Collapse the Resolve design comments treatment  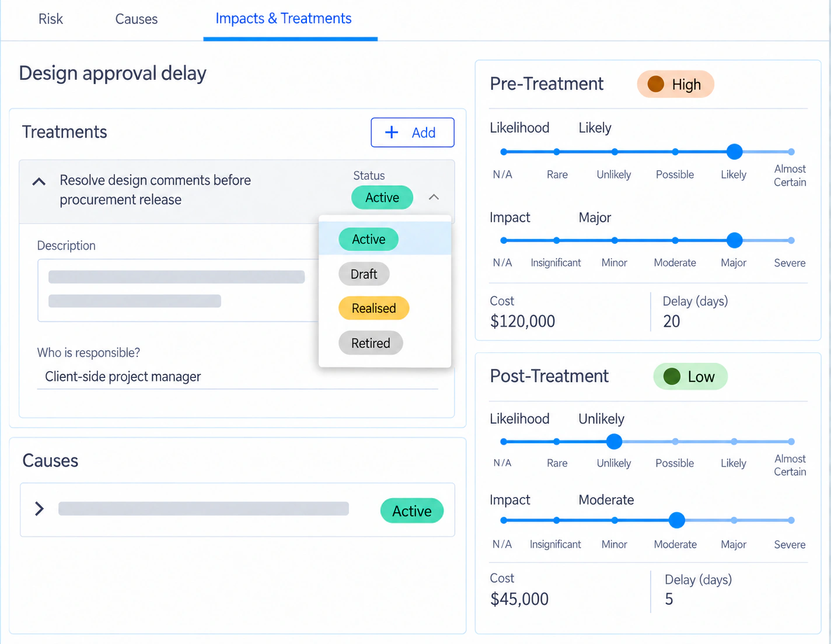coord(39,181)
